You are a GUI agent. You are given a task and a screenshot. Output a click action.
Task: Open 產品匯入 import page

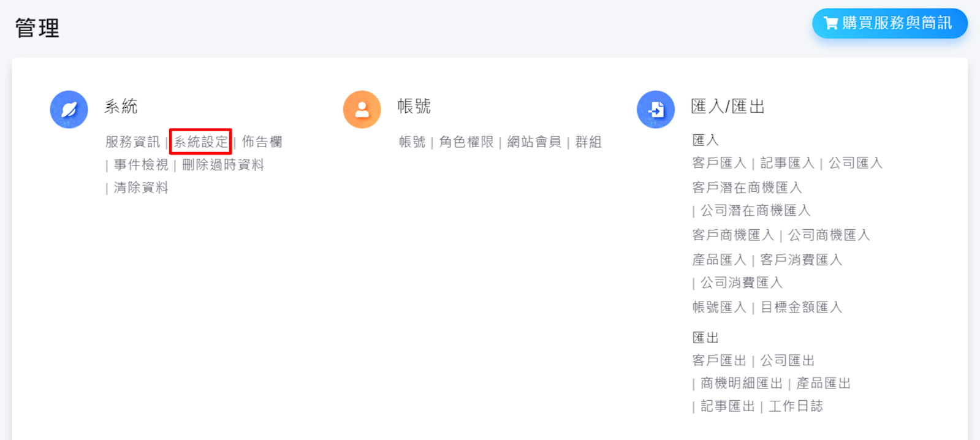(719, 260)
